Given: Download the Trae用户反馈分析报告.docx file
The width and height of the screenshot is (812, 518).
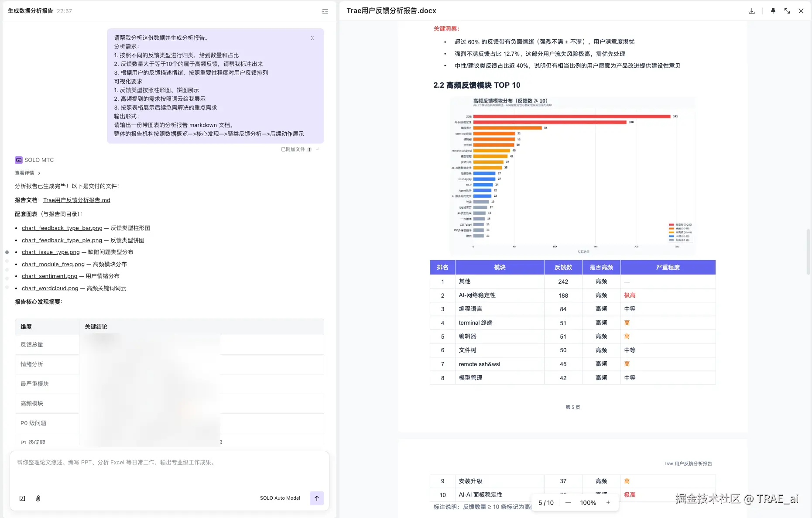Looking at the screenshot, I should (751, 11).
